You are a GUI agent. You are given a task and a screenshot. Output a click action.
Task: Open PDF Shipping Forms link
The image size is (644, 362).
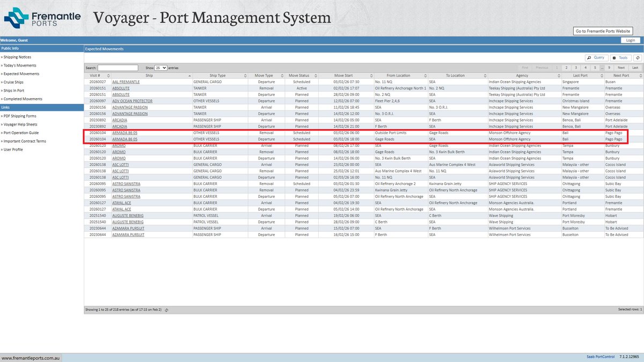(19, 116)
